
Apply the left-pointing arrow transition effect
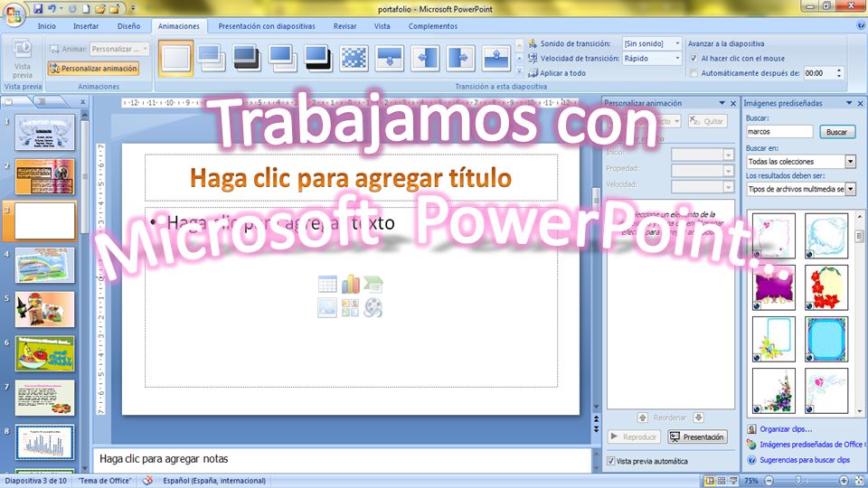click(x=425, y=58)
